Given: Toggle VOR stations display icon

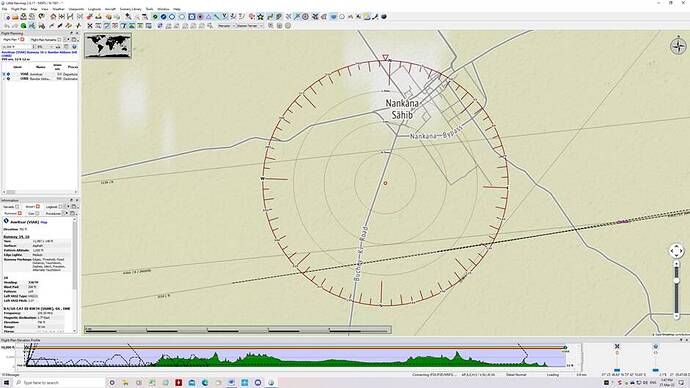Looking at the screenshot, I should tap(192, 17).
